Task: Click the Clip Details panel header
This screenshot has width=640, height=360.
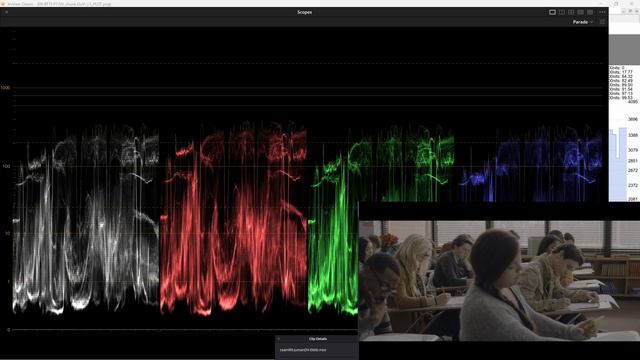Action: click(x=318, y=339)
